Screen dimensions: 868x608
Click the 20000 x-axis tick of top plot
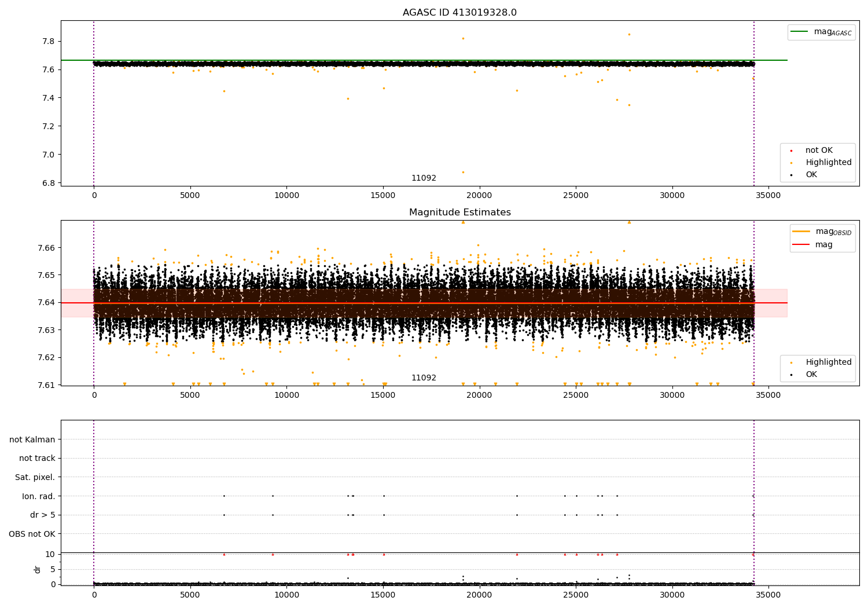480,195
